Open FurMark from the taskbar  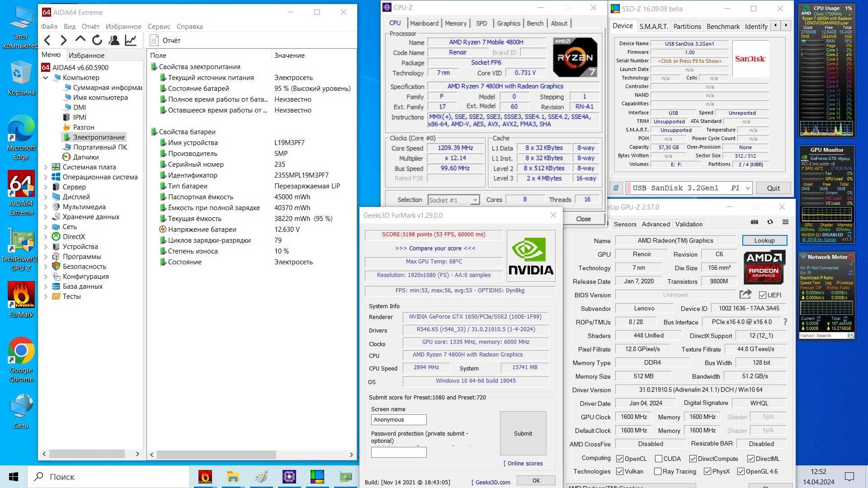(205, 477)
